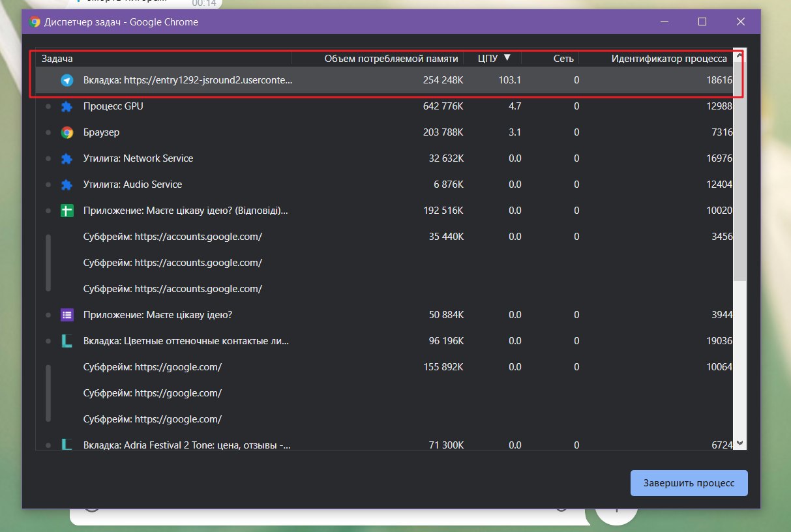The height and width of the screenshot is (532, 791).
Task: Click memory value 32 632K
Action: tap(445, 158)
